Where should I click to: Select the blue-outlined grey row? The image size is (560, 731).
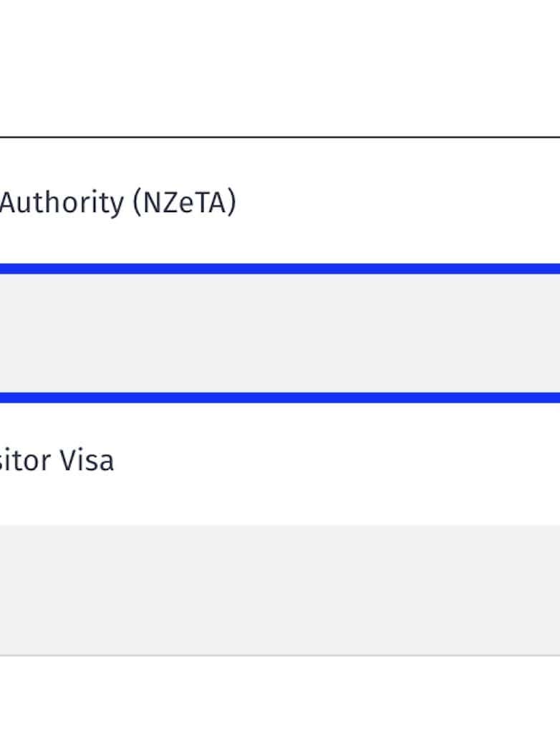[280, 333]
